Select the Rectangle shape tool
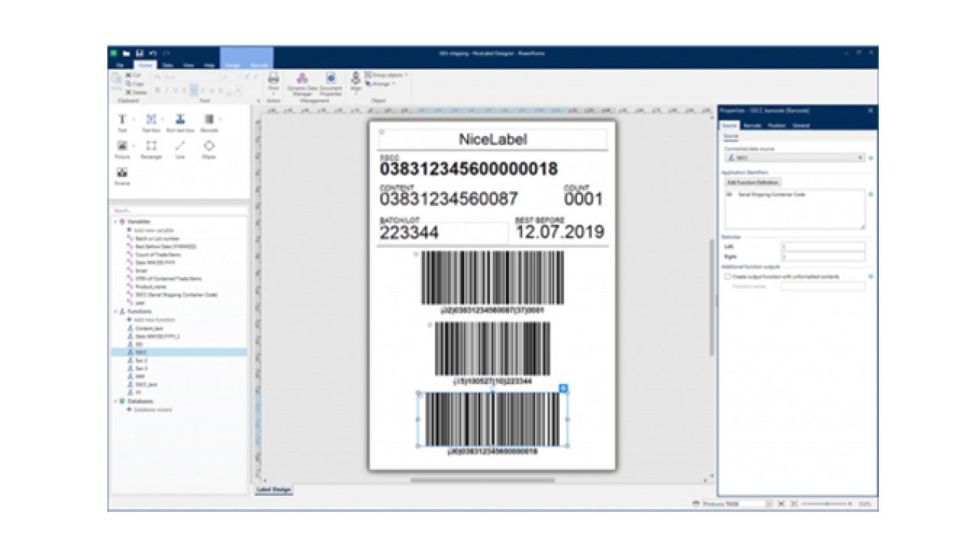The height and width of the screenshot is (551, 980). 151,148
